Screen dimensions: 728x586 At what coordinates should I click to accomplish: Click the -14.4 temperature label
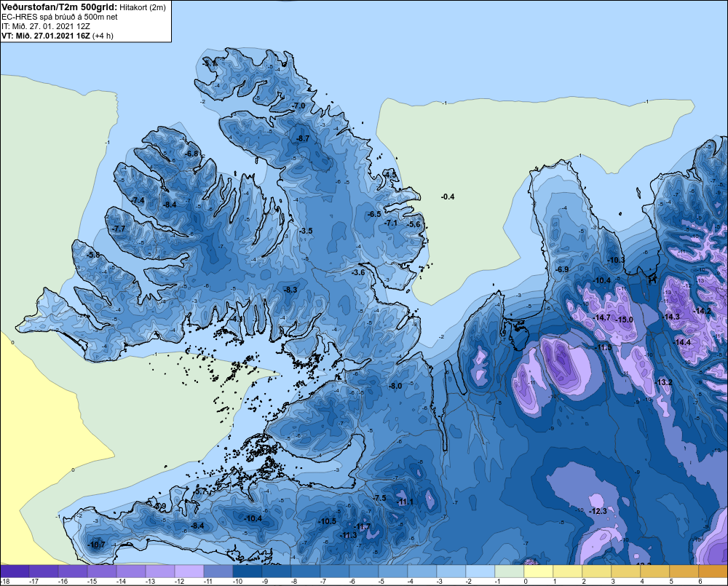click(683, 343)
